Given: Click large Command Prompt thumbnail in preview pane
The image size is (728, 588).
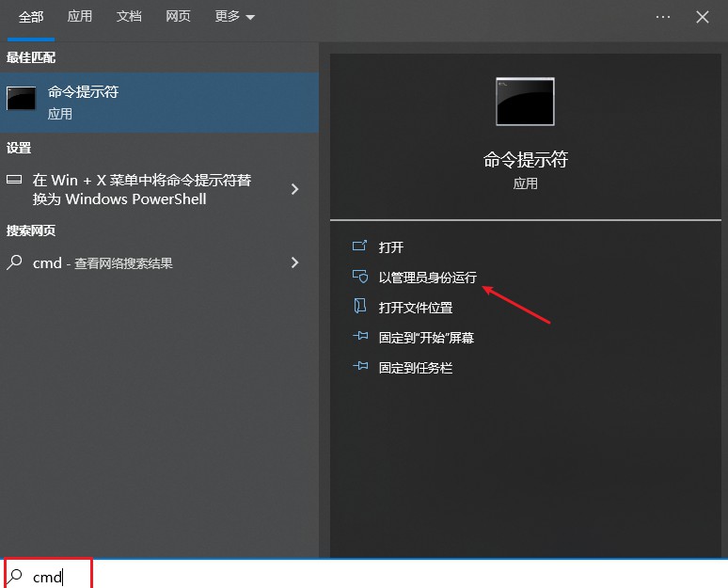Looking at the screenshot, I should tap(525, 102).
